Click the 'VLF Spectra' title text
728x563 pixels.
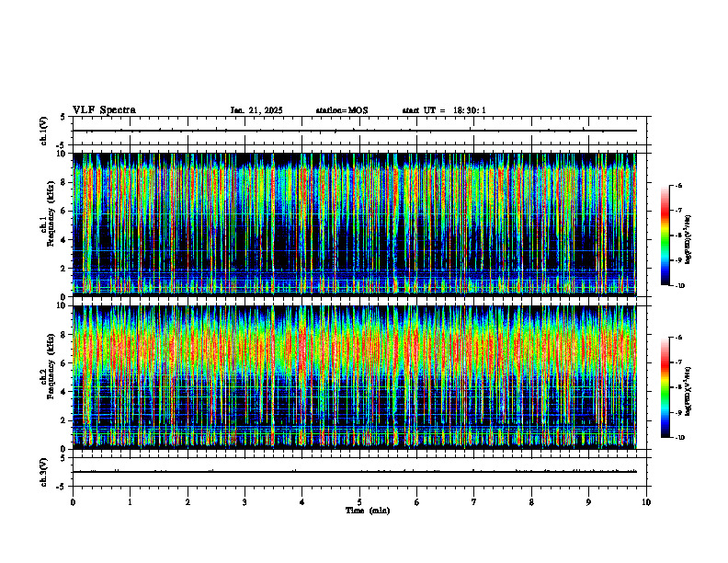104,110
